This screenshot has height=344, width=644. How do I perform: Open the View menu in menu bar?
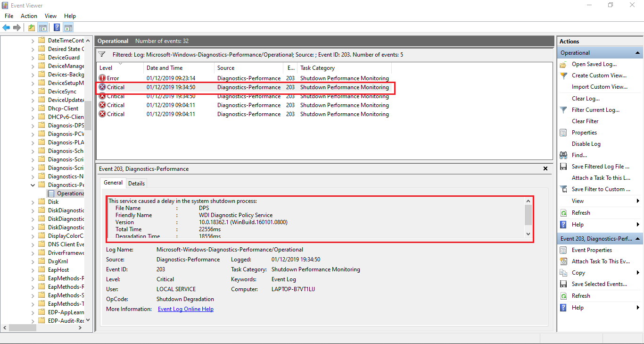point(50,16)
